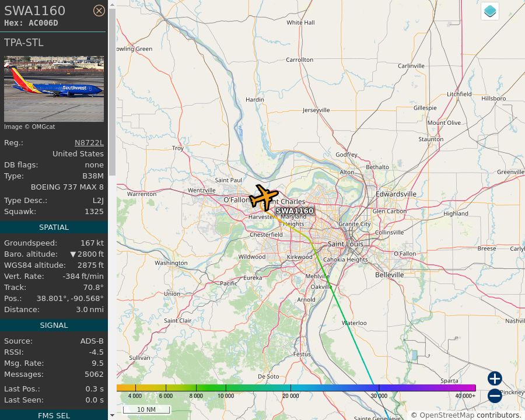Select the Type value B38M

pyautogui.click(x=93, y=176)
